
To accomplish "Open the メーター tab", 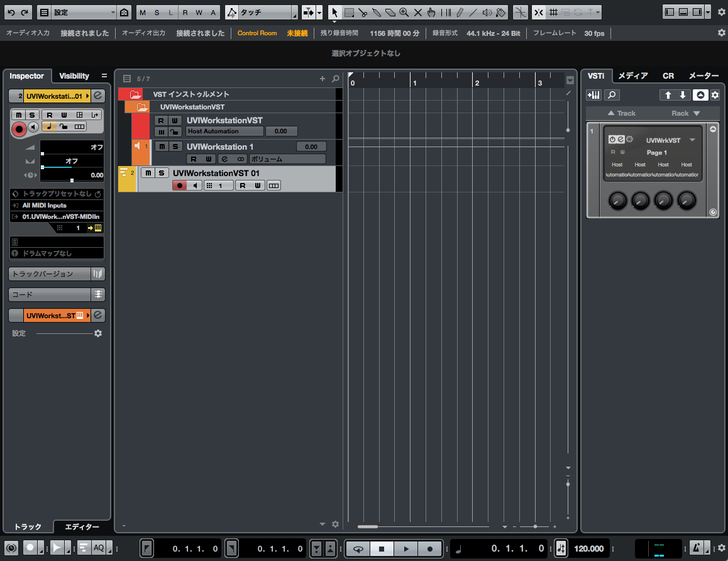I will click(x=703, y=75).
